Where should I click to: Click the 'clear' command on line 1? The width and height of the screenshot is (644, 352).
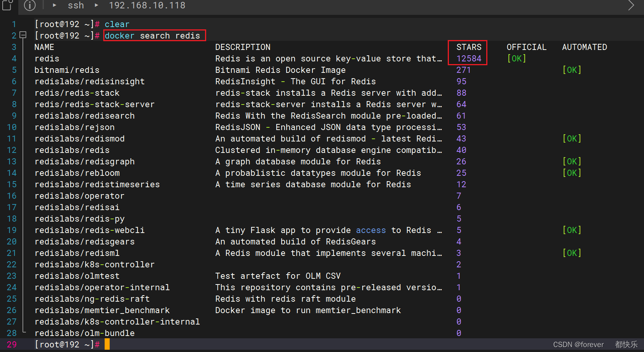117,24
